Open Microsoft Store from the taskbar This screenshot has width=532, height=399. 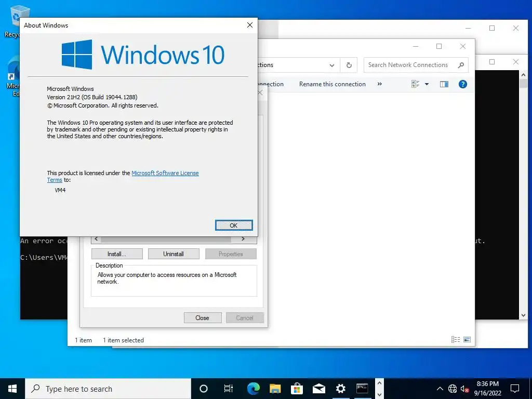pyautogui.click(x=297, y=389)
